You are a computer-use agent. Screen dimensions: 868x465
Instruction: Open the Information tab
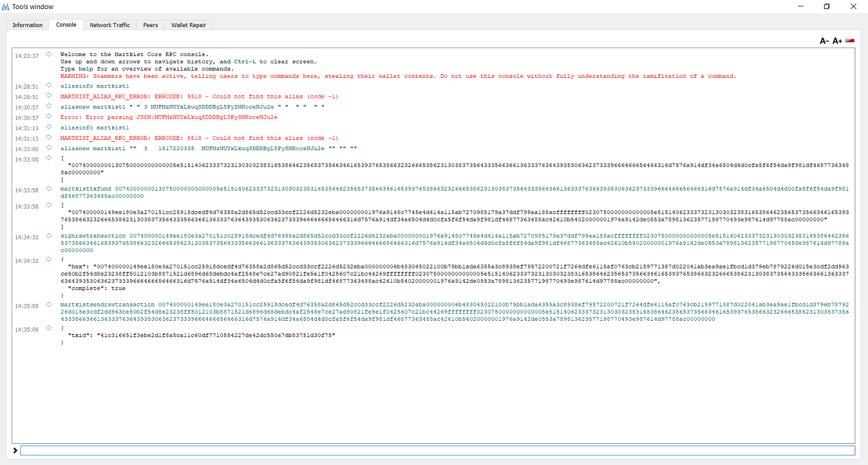28,25
